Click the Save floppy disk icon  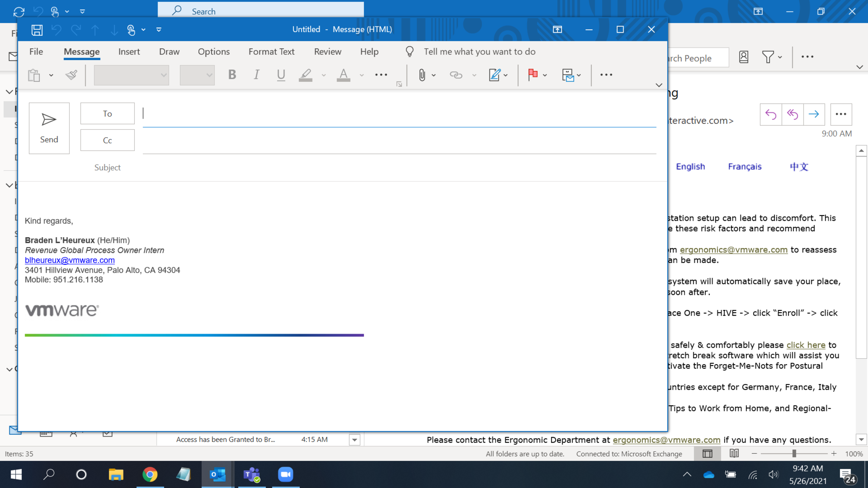[x=37, y=30]
